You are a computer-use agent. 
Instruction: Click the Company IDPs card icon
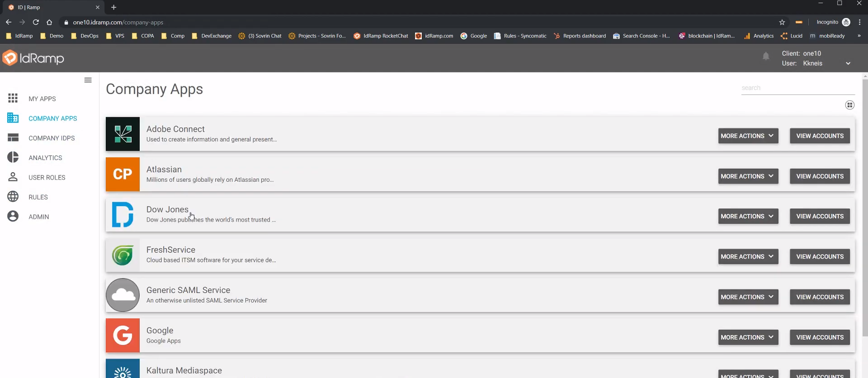(13, 137)
